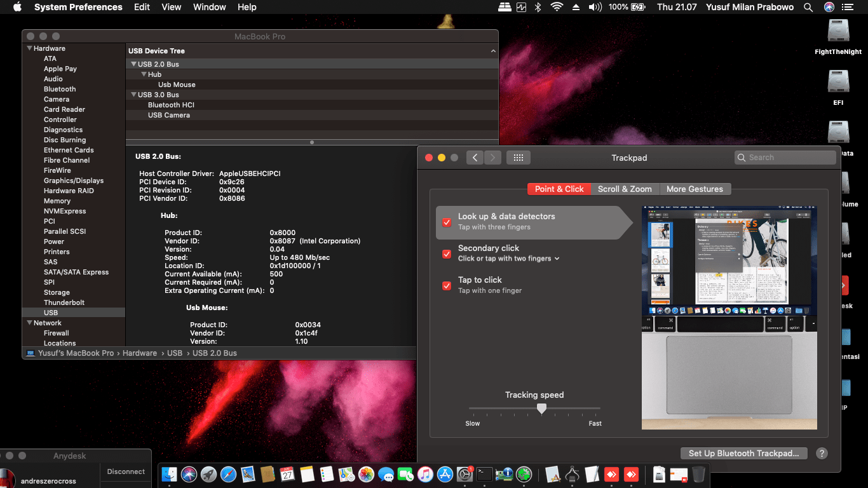Click Disconnect in AnyDesk window
The image size is (868, 488).
pos(126,471)
